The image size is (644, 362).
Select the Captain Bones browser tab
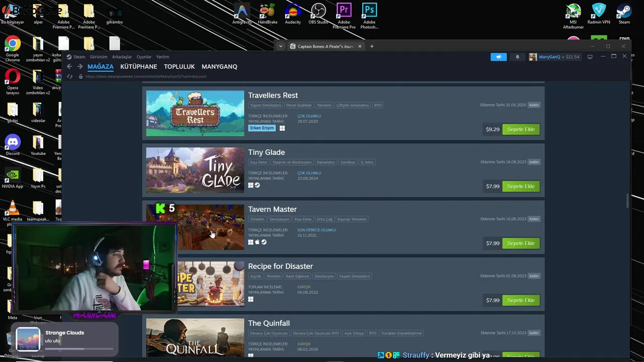(x=326, y=46)
